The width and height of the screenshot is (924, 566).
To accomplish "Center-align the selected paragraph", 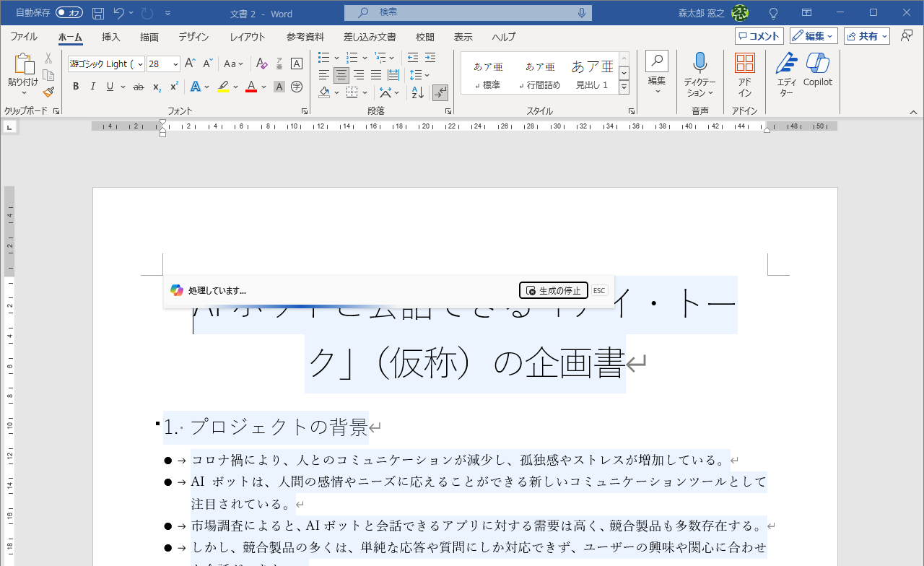I will pos(341,75).
